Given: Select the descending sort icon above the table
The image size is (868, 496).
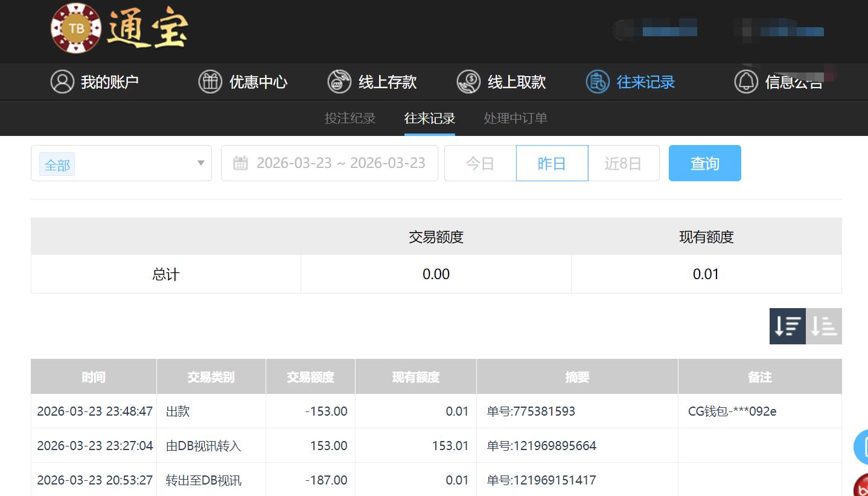Looking at the screenshot, I should (x=787, y=326).
